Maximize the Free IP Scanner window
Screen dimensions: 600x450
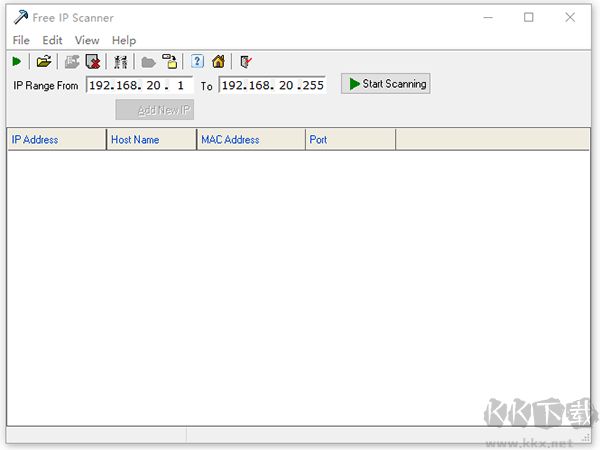tap(528, 18)
